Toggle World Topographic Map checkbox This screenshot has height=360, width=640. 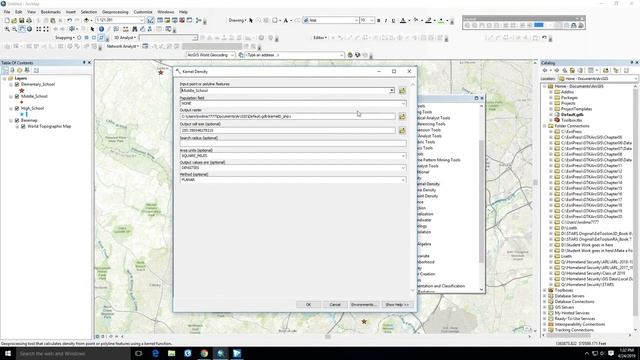click(x=23, y=127)
